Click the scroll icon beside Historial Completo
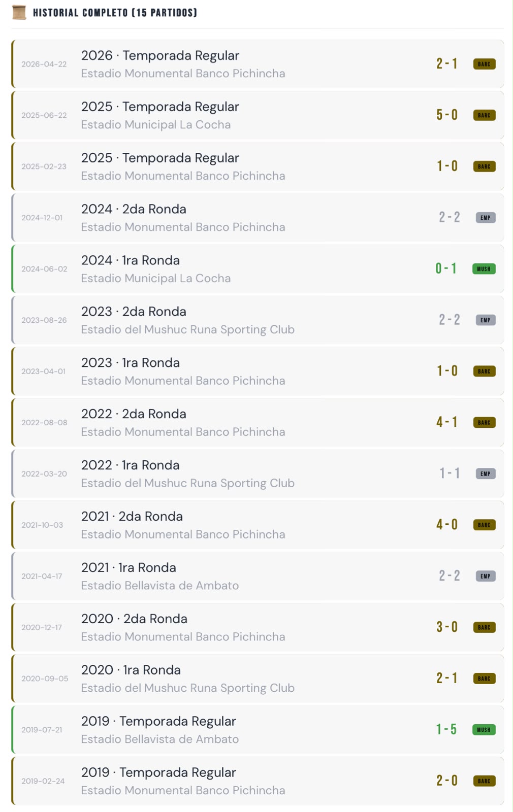 pos(19,12)
